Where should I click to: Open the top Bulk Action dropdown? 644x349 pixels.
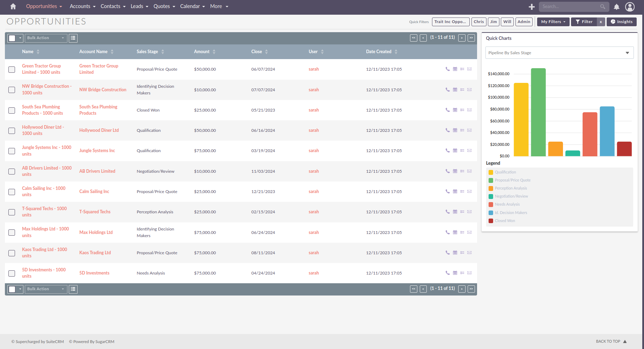[x=46, y=38]
